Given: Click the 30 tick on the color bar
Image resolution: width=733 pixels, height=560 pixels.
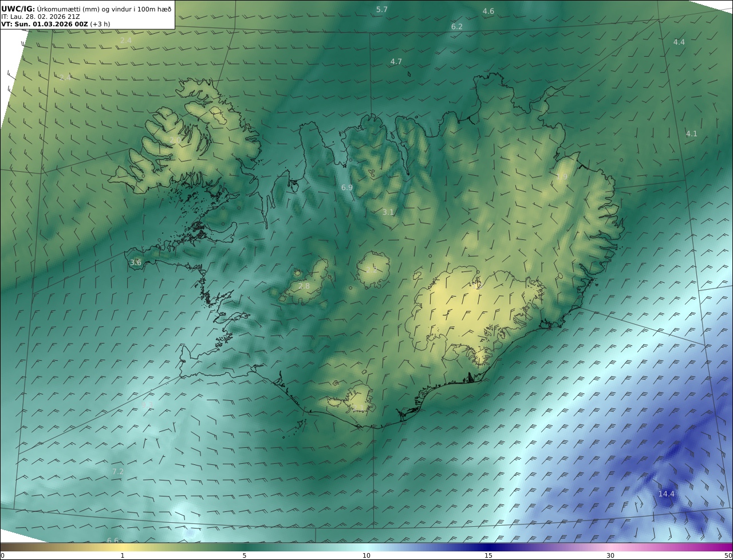Looking at the screenshot, I should coord(610,555).
